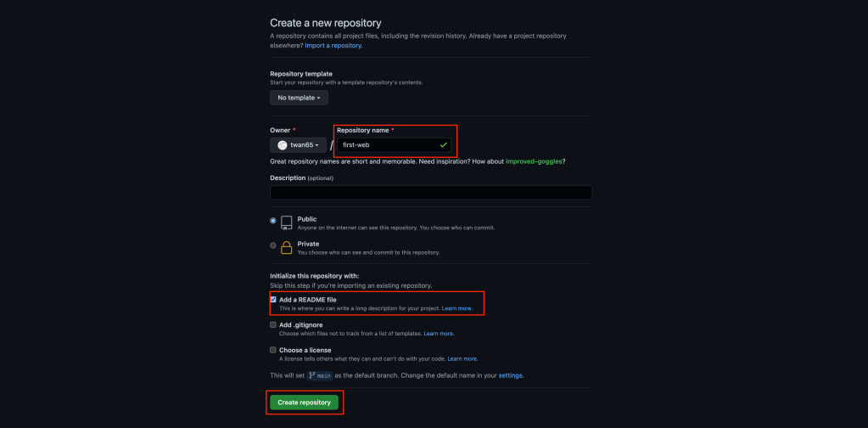Click the twan65 owner avatar icon
868x428 pixels.
(283, 145)
